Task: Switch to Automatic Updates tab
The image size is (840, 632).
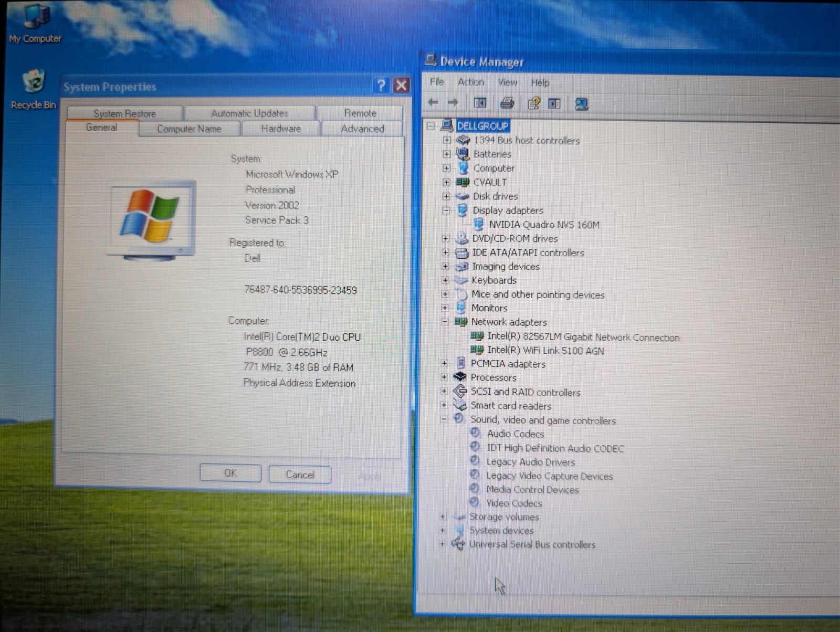Action: [250, 113]
